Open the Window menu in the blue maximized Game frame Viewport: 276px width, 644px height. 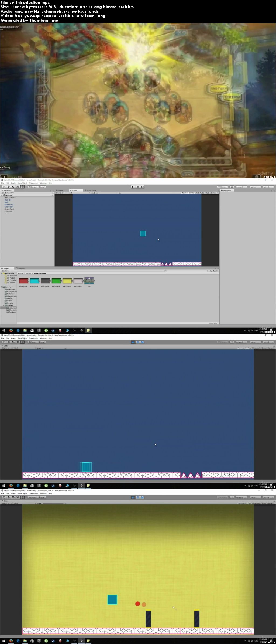[43, 338]
